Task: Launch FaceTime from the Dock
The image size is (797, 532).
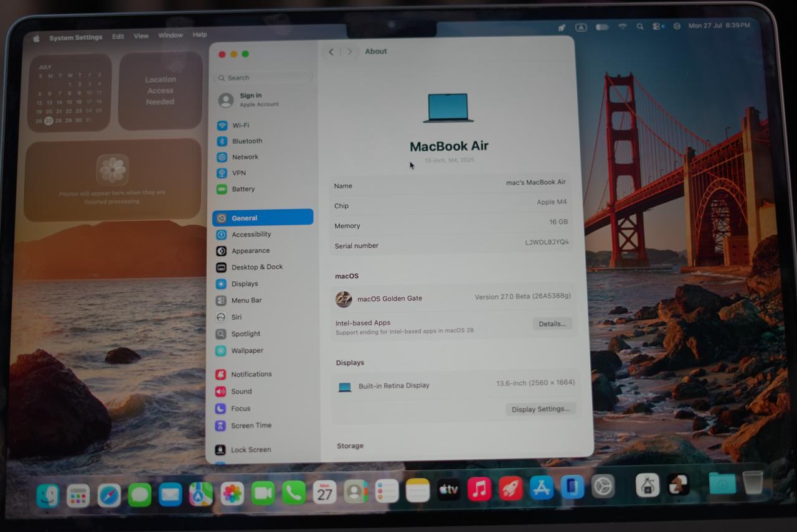Action: (x=263, y=493)
